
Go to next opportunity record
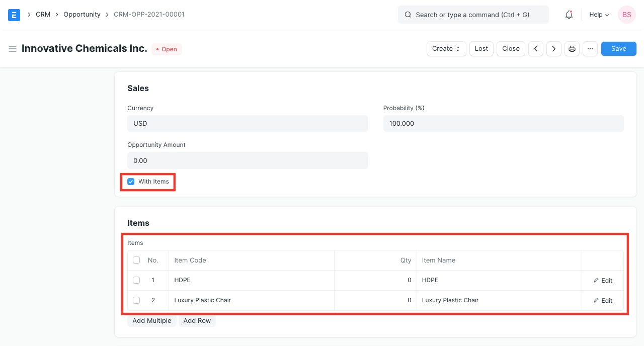point(554,49)
